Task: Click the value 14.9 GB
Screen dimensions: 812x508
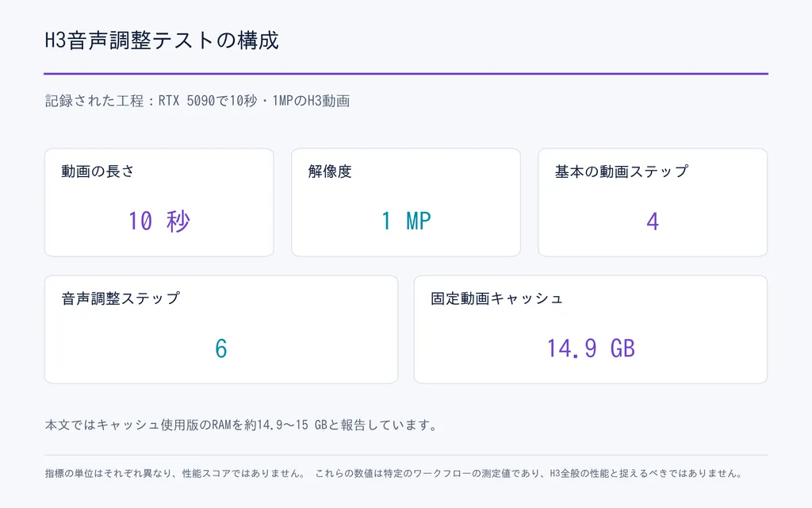Action: coord(591,348)
